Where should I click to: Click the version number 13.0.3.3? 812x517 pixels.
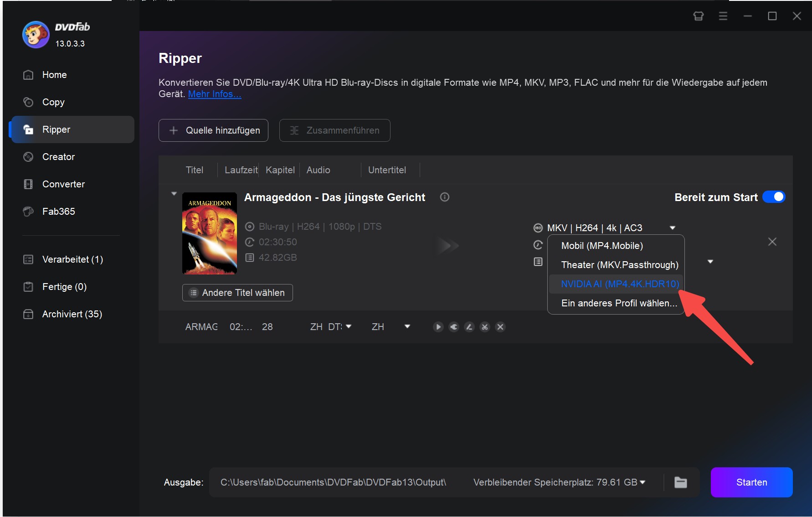[70, 44]
